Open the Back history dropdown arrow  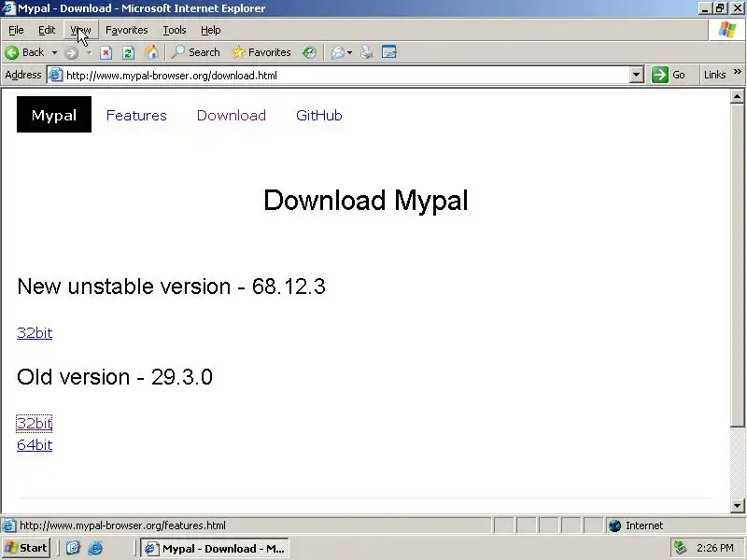pyautogui.click(x=54, y=52)
